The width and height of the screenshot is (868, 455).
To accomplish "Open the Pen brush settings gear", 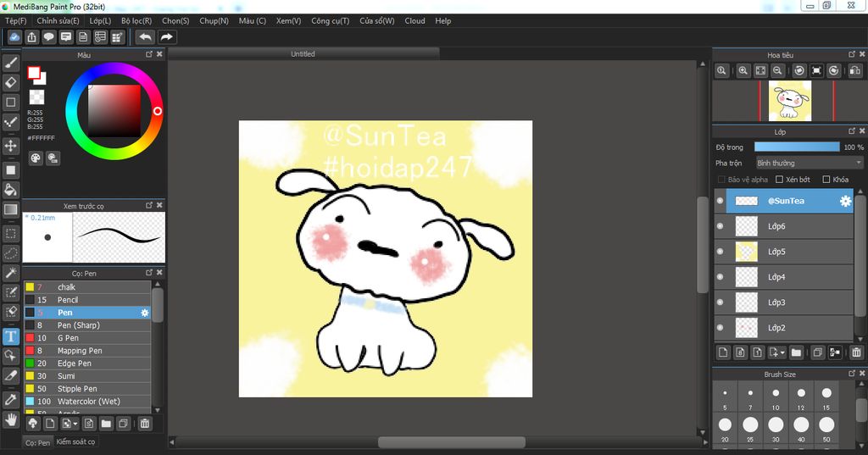I will coord(144,313).
